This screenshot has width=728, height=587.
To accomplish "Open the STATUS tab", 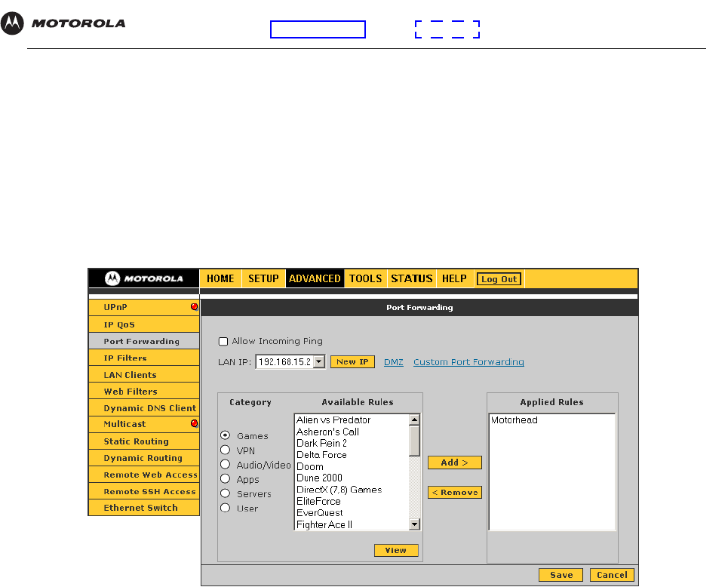I will coord(412,278).
